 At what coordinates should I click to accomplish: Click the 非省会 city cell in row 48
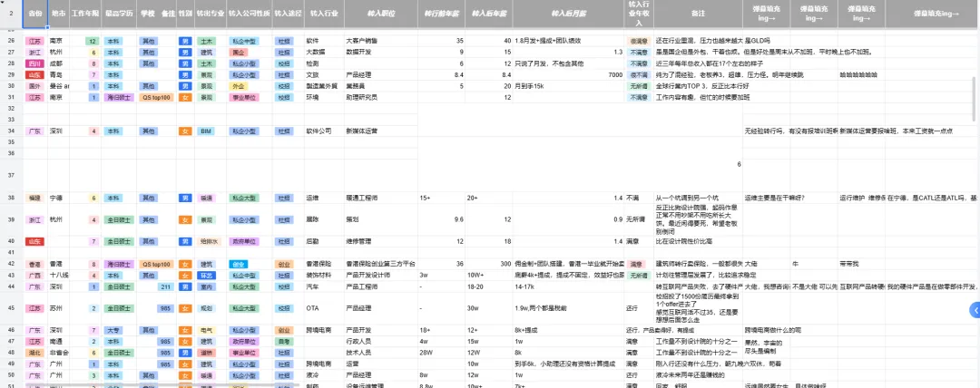58,353
